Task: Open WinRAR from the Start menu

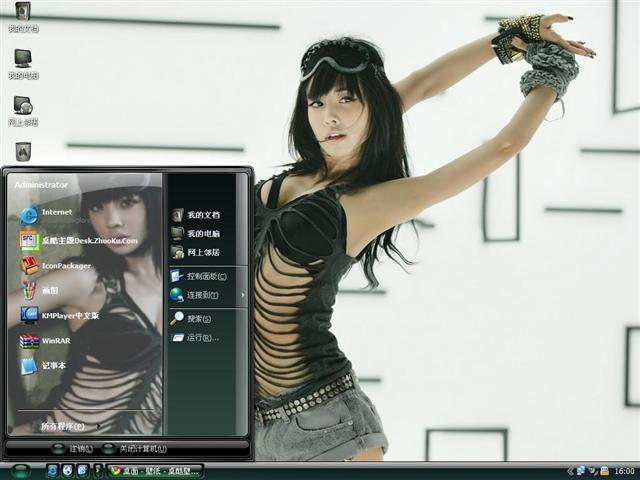Action: (x=55, y=340)
